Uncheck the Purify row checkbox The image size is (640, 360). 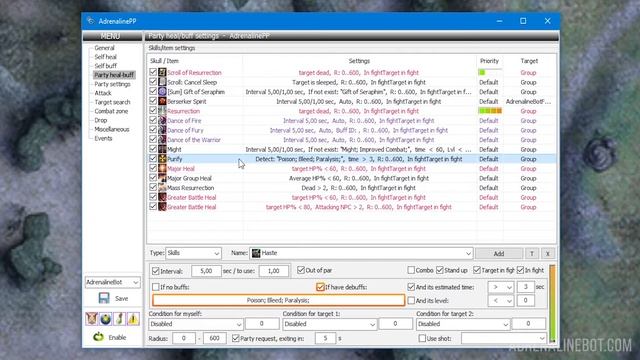tap(153, 159)
